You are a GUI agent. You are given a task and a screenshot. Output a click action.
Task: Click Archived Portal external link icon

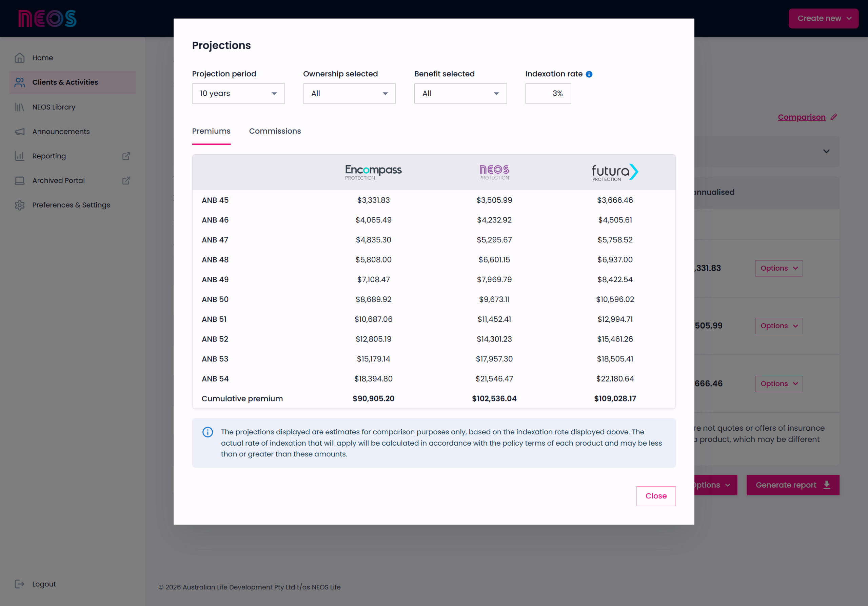point(126,181)
